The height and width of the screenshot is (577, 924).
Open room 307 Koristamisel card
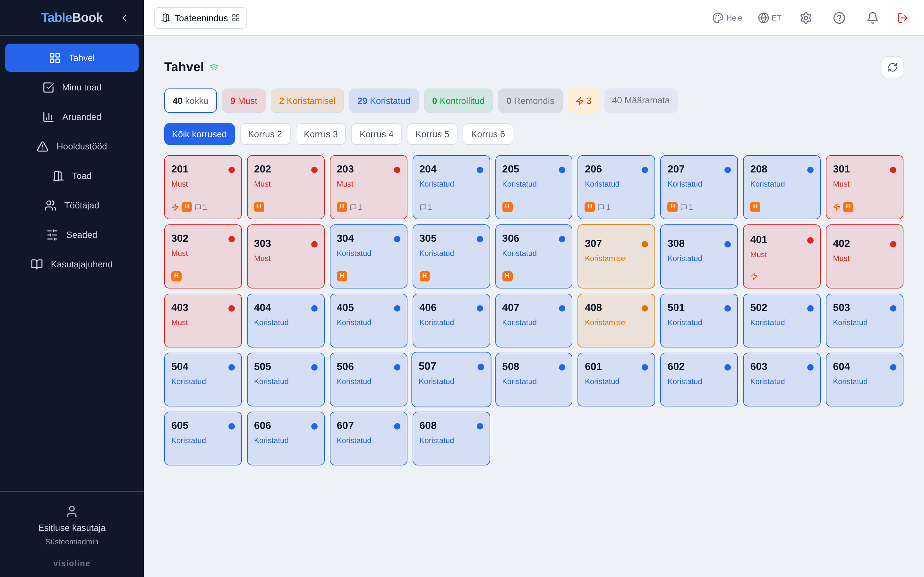(x=616, y=256)
